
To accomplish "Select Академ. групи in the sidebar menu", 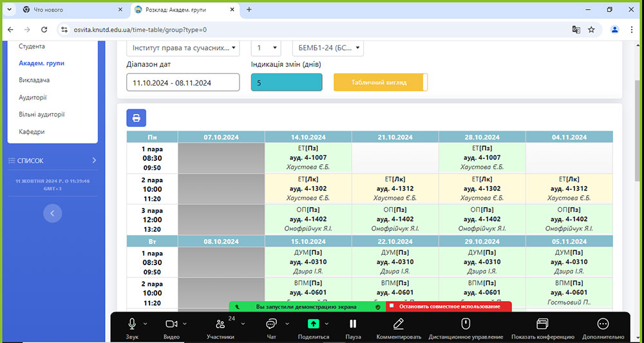I will coord(41,63).
